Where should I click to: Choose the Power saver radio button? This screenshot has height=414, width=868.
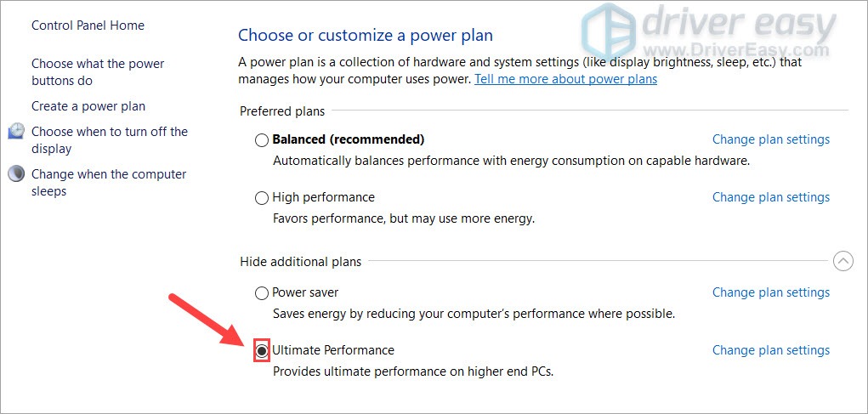[262, 293]
